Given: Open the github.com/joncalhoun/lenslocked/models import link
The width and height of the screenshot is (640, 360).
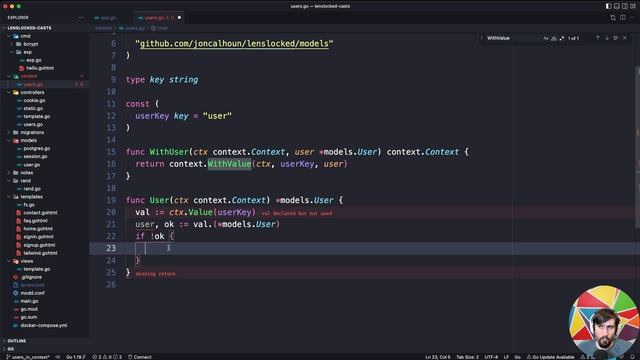Looking at the screenshot, I should (x=234, y=44).
